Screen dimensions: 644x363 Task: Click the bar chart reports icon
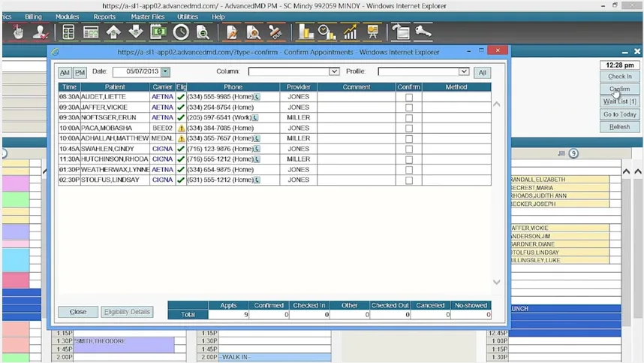(305, 32)
